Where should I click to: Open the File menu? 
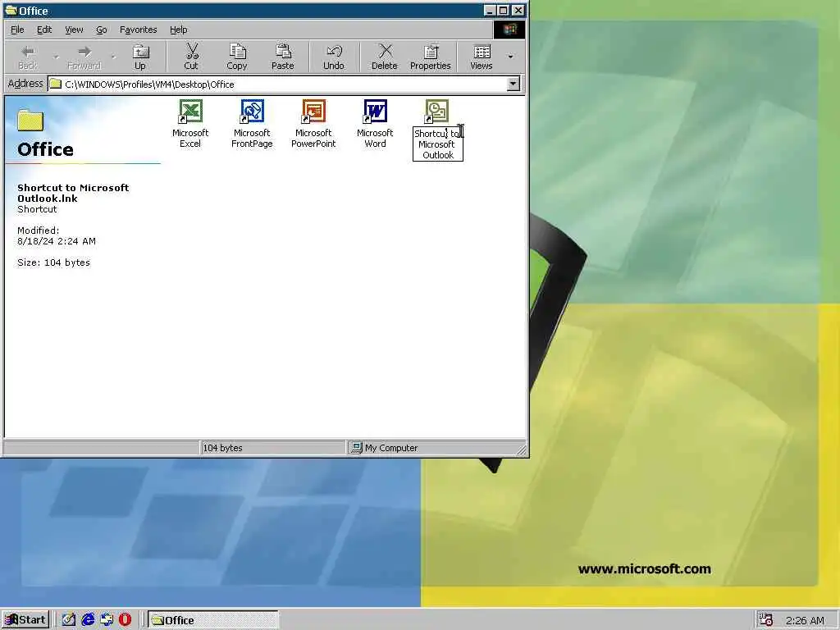tap(17, 30)
